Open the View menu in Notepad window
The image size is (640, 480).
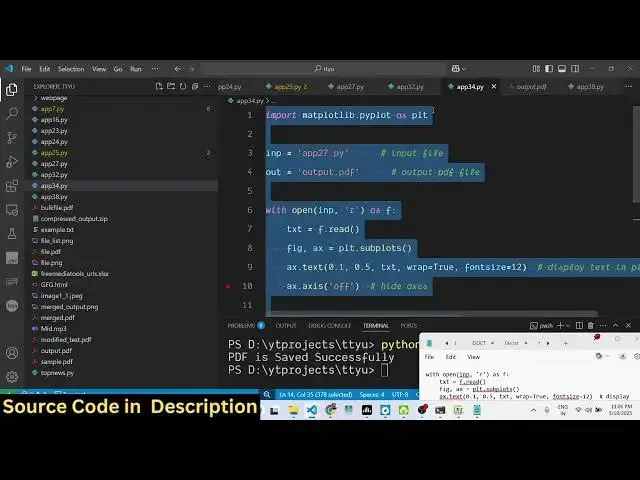[x=473, y=357]
